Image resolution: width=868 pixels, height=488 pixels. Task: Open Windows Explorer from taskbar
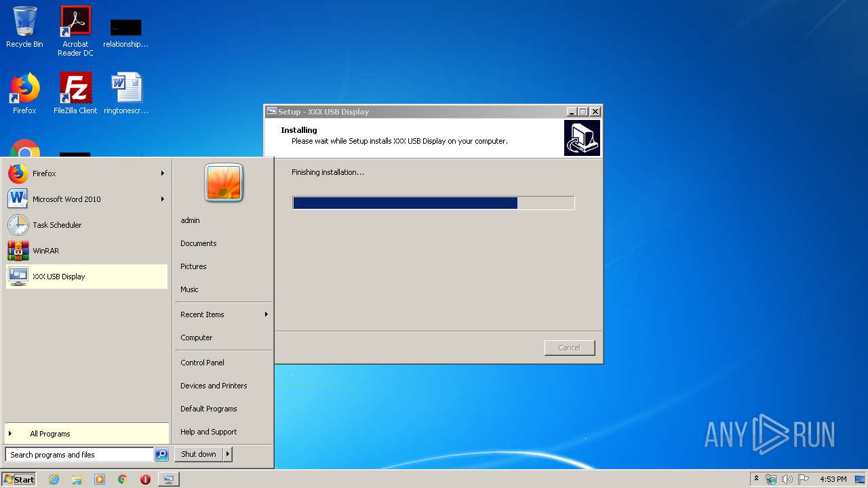(77, 479)
